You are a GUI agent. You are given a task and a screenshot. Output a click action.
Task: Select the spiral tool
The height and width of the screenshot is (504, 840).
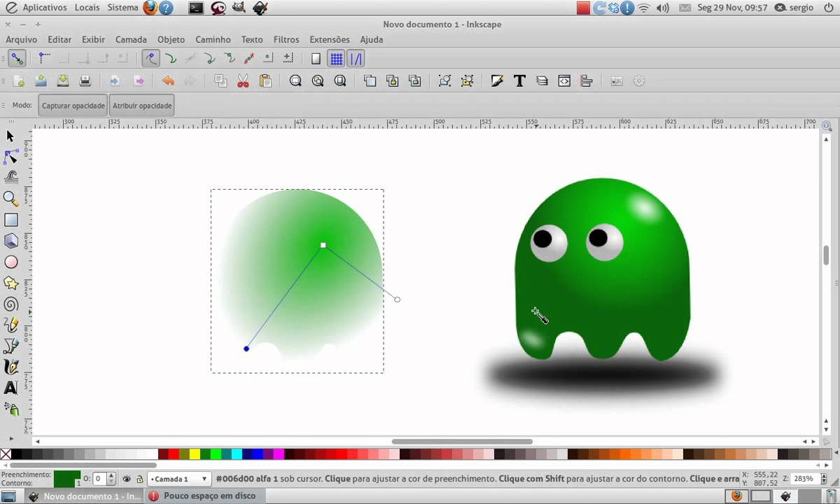[x=10, y=304]
